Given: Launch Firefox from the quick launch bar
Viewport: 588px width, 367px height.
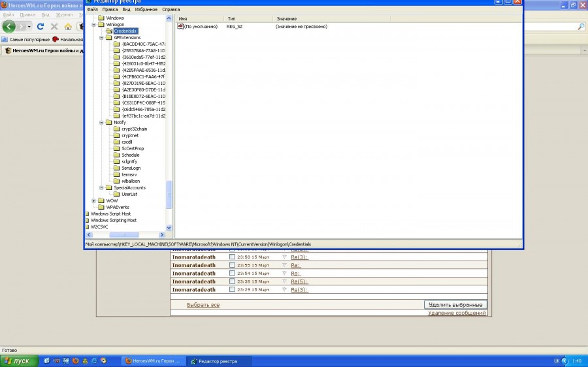Looking at the screenshot, I should coord(75,361).
